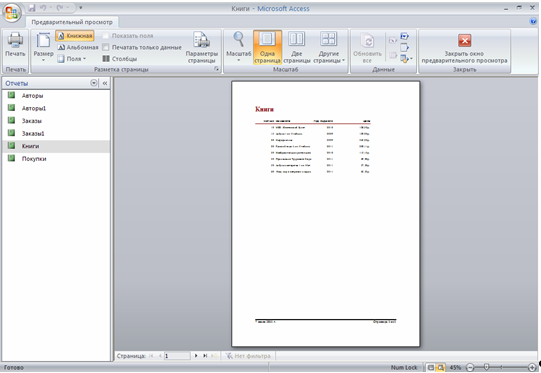Click the Печать printer icon
Image resolution: width=541 pixels, height=373 pixels.
click(15, 40)
